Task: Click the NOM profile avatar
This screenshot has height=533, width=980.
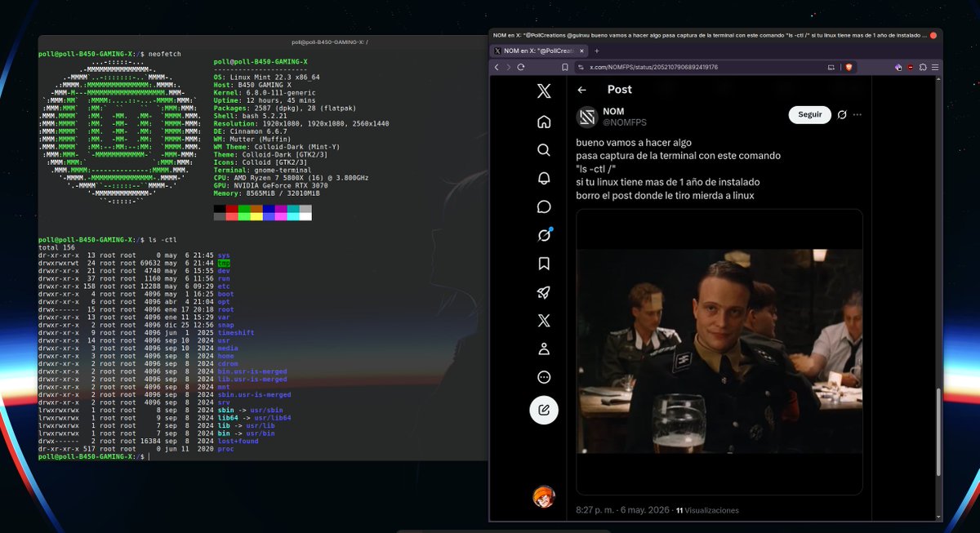Action: [587, 118]
